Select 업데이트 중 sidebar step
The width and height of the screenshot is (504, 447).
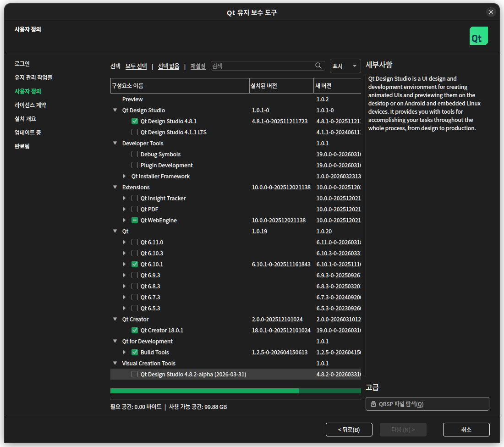(x=28, y=132)
